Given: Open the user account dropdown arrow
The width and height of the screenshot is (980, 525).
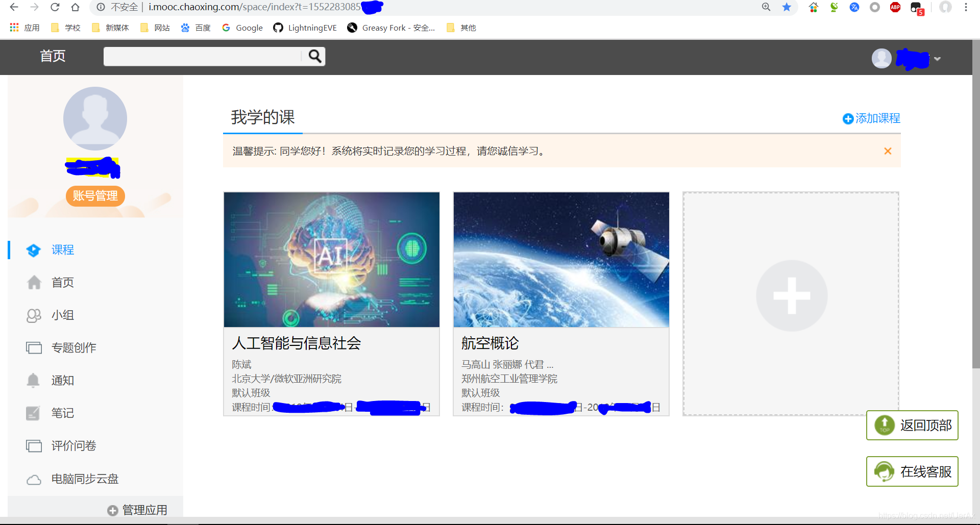Looking at the screenshot, I should pos(938,59).
